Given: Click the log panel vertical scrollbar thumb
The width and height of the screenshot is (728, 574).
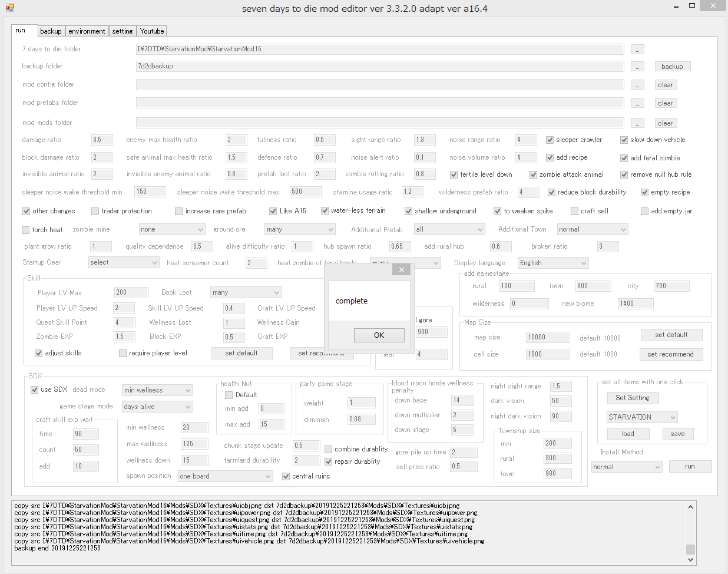Looking at the screenshot, I should pyautogui.click(x=691, y=549).
